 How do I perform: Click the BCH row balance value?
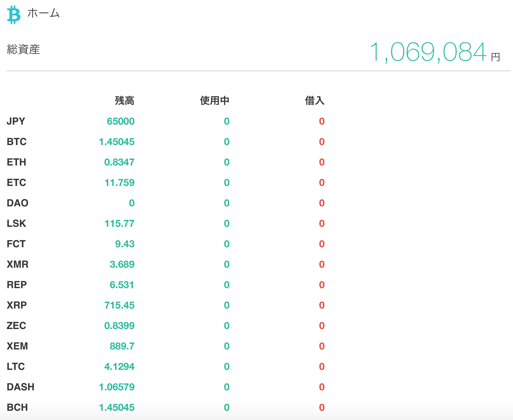pos(117,407)
